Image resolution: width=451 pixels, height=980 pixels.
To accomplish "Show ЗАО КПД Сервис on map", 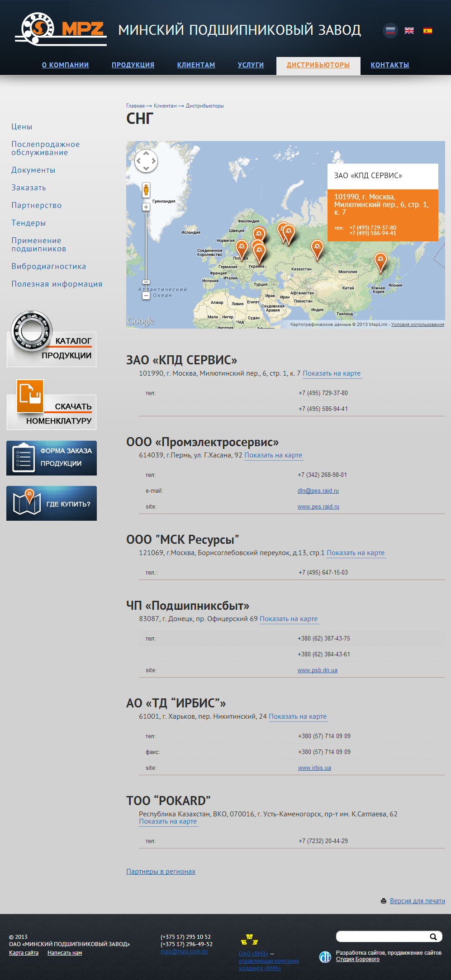I will pyautogui.click(x=332, y=373).
